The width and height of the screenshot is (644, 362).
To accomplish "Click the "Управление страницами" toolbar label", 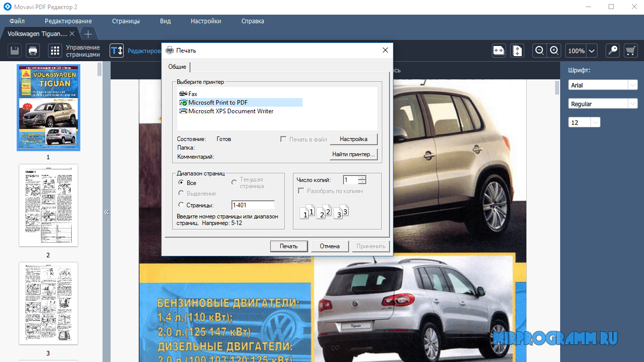I will pyautogui.click(x=83, y=51).
